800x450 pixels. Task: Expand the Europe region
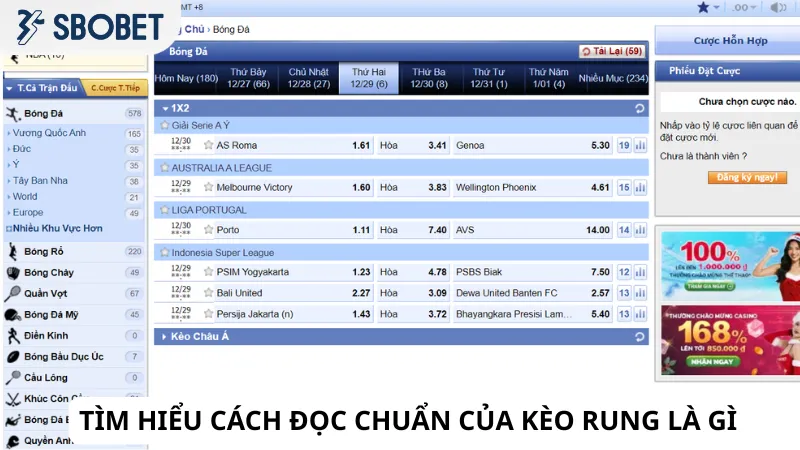tap(28, 212)
